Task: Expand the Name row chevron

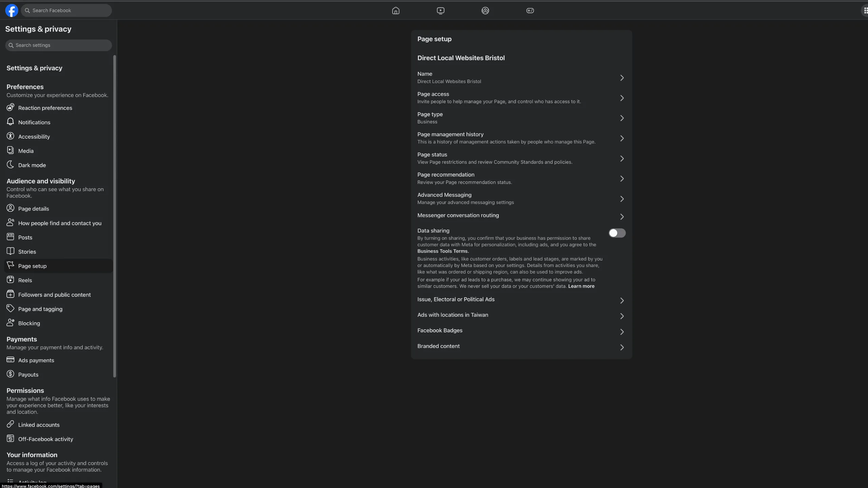Action: (622, 78)
